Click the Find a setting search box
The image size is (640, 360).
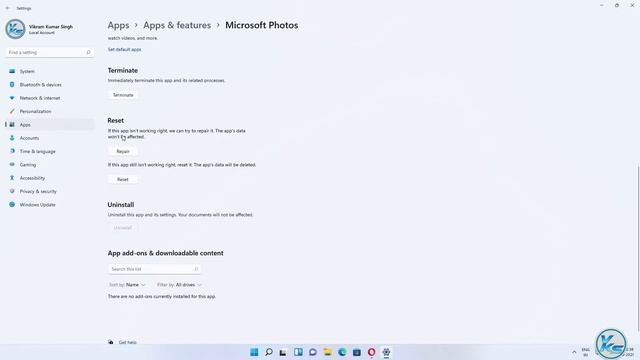click(50, 53)
